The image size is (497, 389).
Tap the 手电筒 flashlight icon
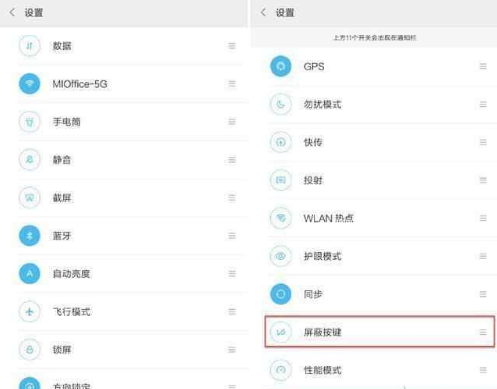(30, 122)
